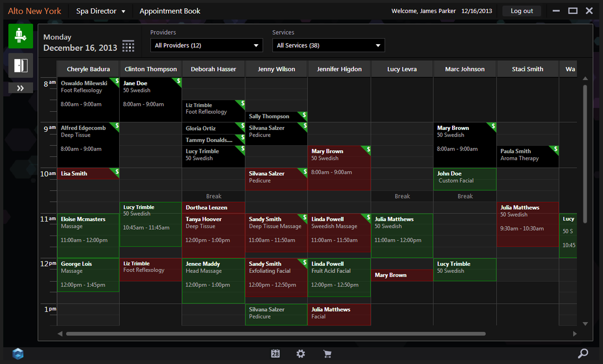The height and width of the screenshot is (364, 603).
Task: Open the shopping cart icon
Action: coord(327,354)
